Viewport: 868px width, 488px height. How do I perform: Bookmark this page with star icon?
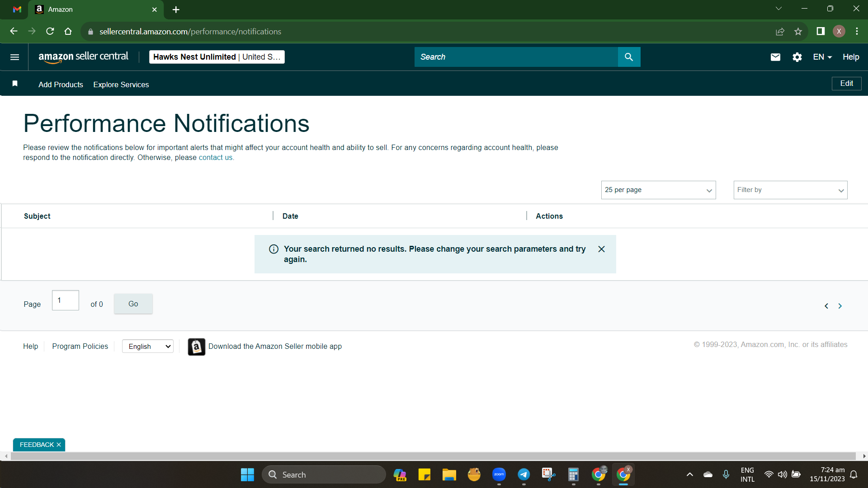798,31
